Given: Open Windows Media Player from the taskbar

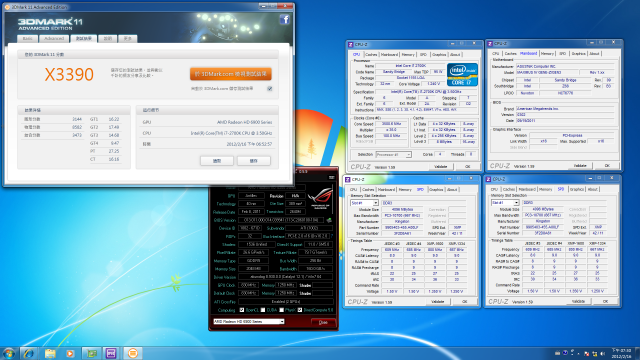Looking at the screenshot, I should tap(70, 353).
